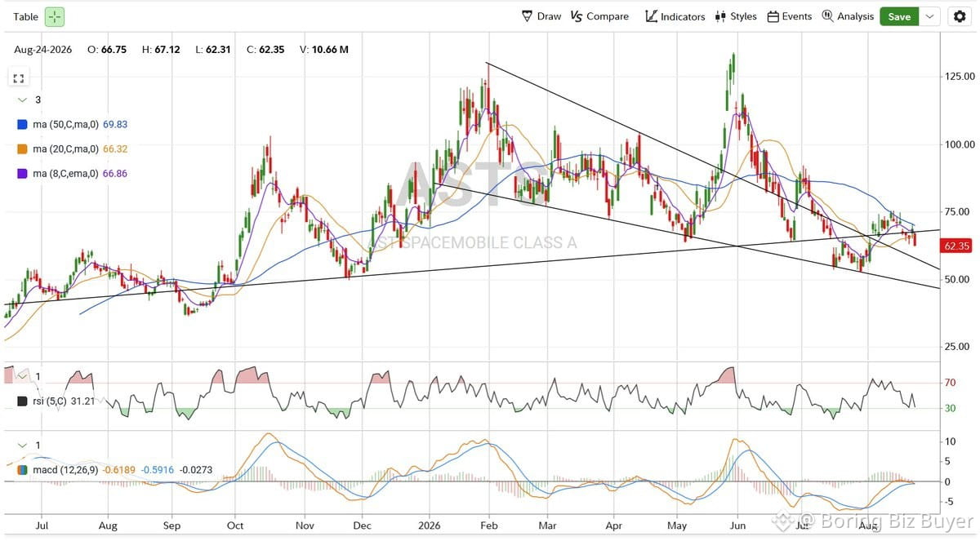The height and width of the screenshot is (541, 980).
Task: Click the macd histogram value -0.0273
Action: [x=194, y=470]
